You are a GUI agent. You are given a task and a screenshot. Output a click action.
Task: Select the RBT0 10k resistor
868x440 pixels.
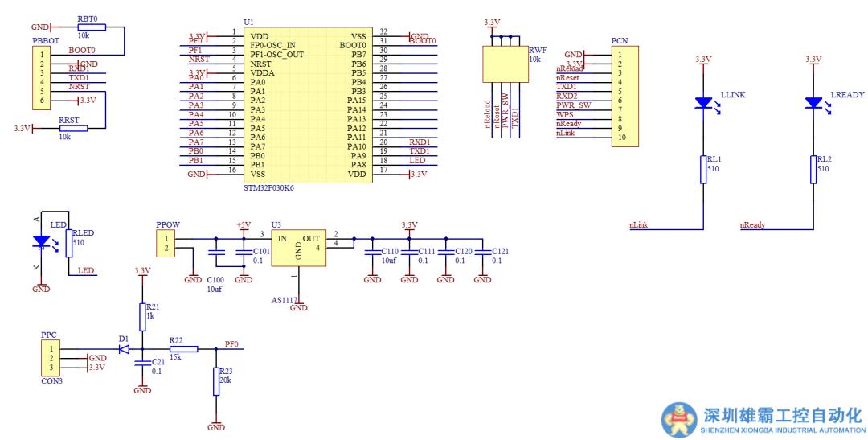87,27
